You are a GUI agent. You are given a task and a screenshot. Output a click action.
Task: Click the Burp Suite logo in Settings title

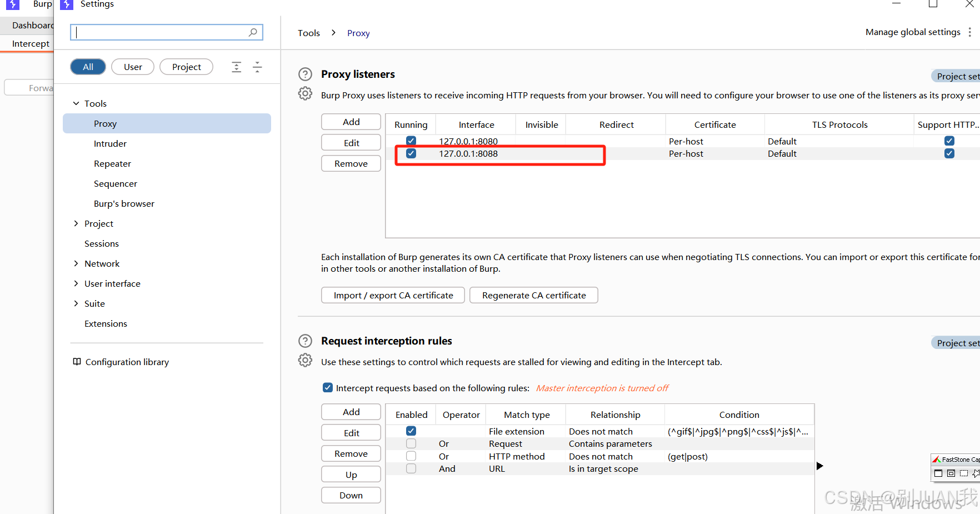click(67, 4)
